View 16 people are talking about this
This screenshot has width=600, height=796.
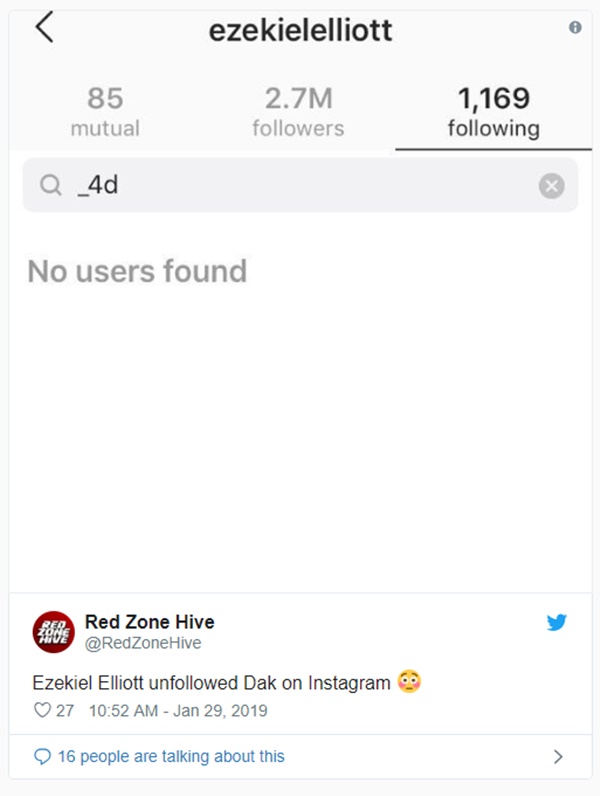(171, 756)
